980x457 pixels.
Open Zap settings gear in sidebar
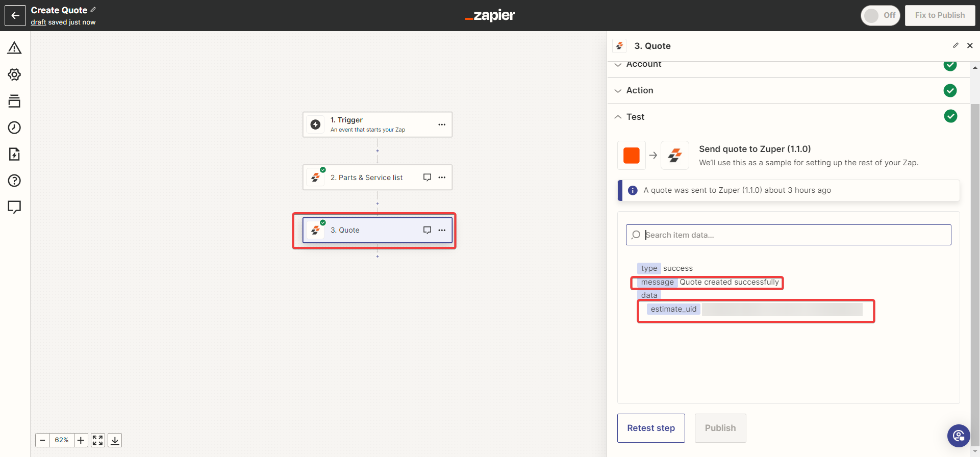pyautogui.click(x=14, y=74)
